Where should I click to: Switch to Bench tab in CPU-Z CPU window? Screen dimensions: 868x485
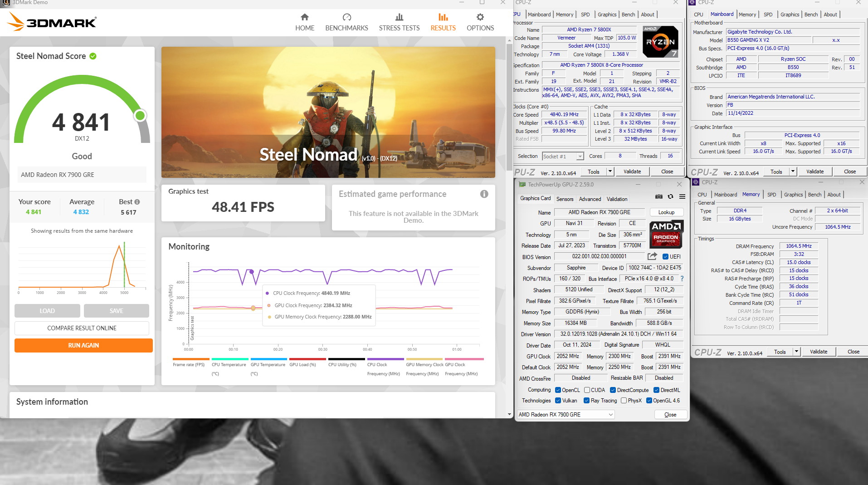click(628, 15)
